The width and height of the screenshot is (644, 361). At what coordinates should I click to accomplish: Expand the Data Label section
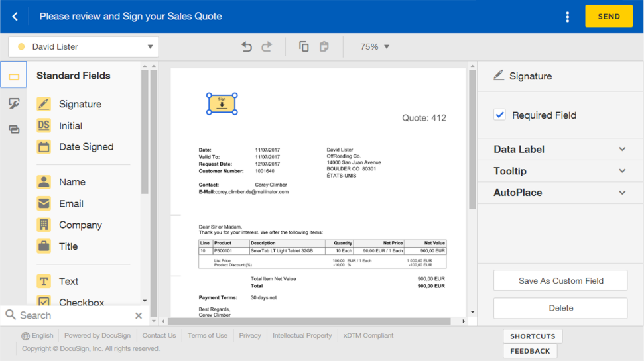click(x=560, y=149)
